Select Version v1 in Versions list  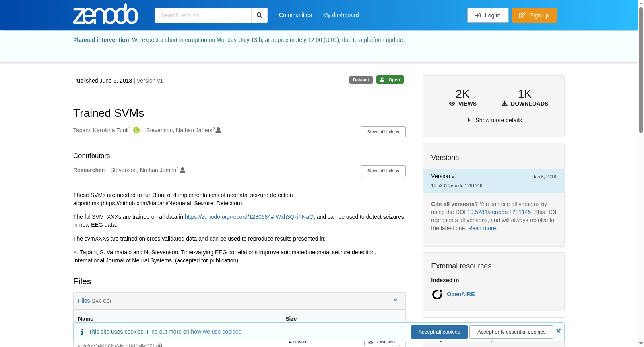point(493,181)
